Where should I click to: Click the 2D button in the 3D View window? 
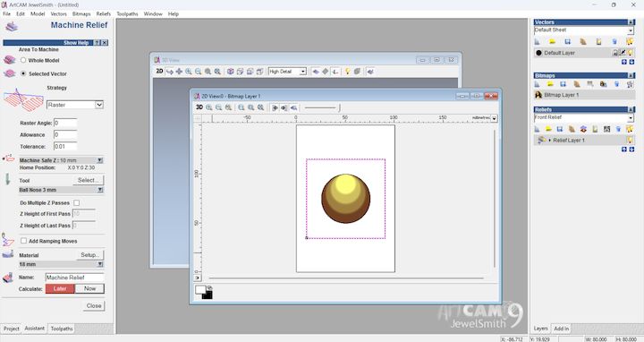point(159,71)
